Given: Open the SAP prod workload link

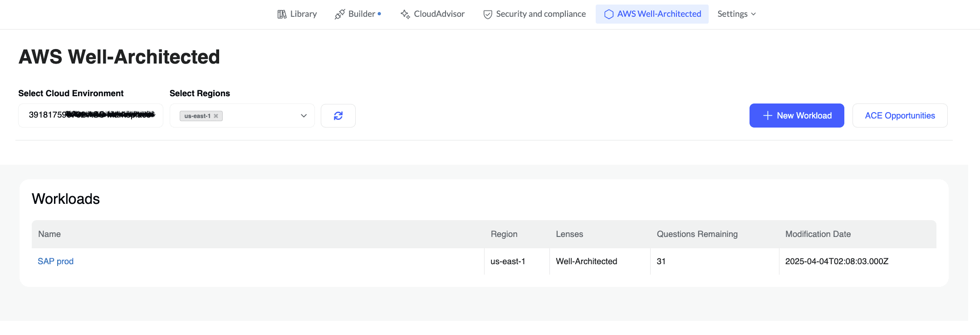Looking at the screenshot, I should pyautogui.click(x=55, y=261).
